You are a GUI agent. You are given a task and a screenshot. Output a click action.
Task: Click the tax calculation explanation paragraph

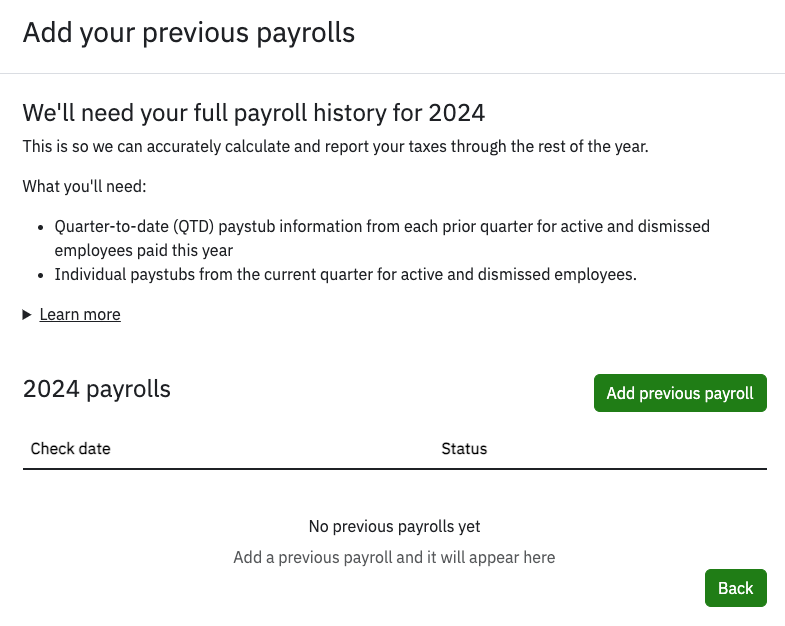336,146
